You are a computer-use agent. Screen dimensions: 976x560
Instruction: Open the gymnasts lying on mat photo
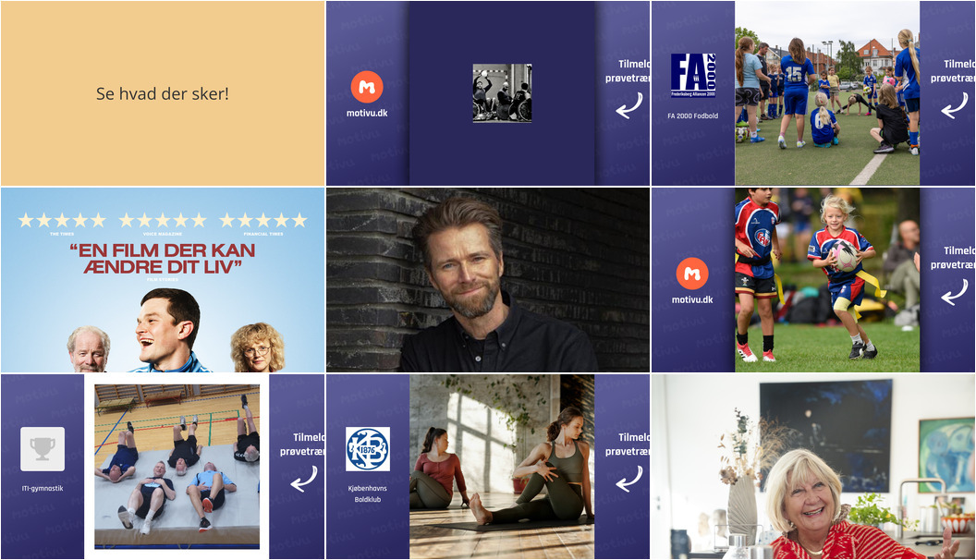(177, 467)
